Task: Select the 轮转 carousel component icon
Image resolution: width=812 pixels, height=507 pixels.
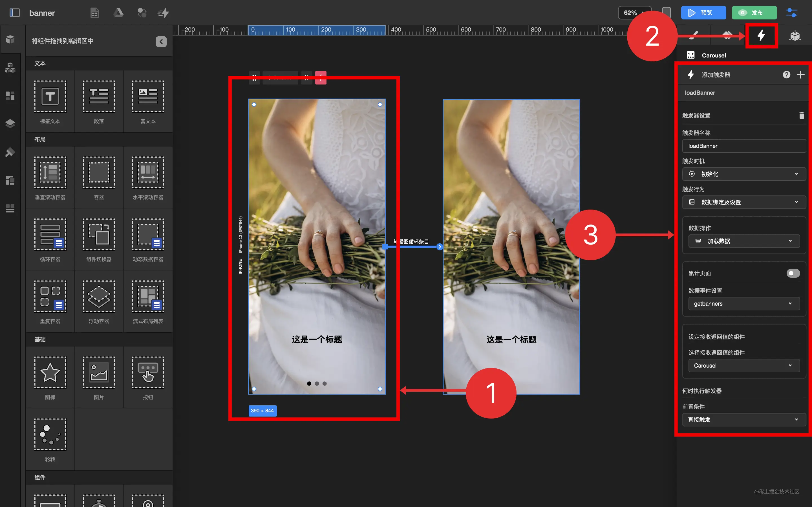Action: pyautogui.click(x=50, y=434)
